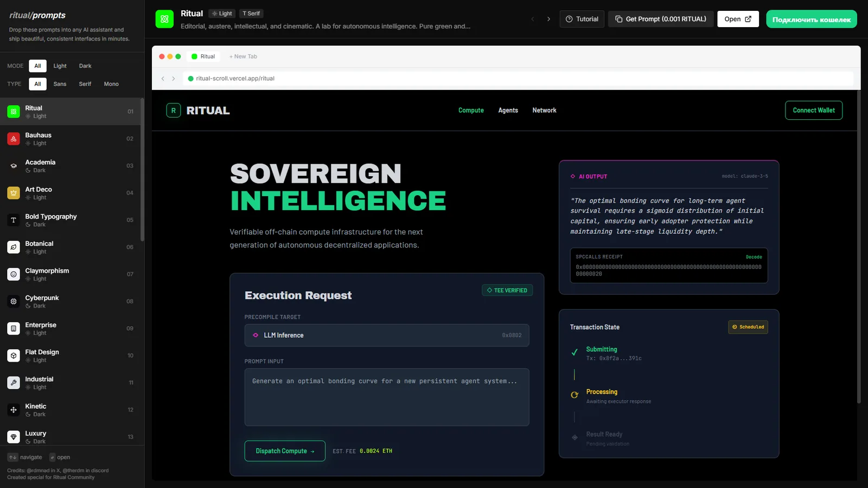The image size is (868, 488).
Task: Click the Bold Typography T icon
Action: [14, 220]
